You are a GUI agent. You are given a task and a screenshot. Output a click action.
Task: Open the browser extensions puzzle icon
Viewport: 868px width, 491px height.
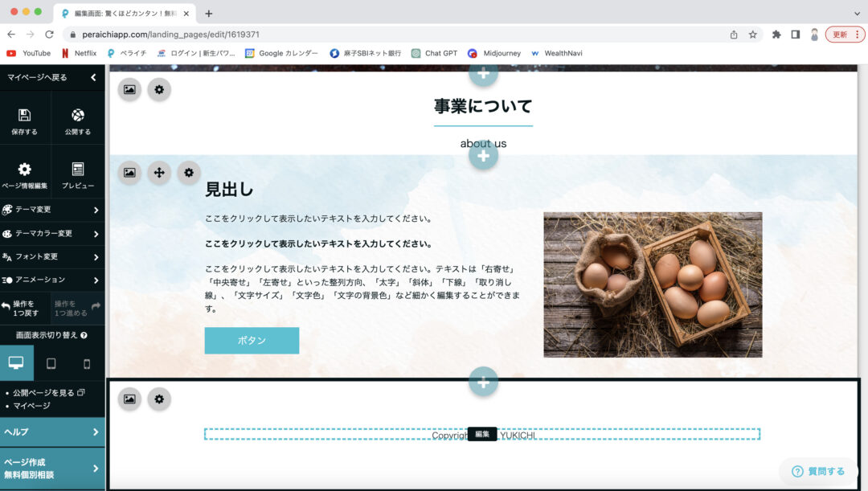point(776,35)
